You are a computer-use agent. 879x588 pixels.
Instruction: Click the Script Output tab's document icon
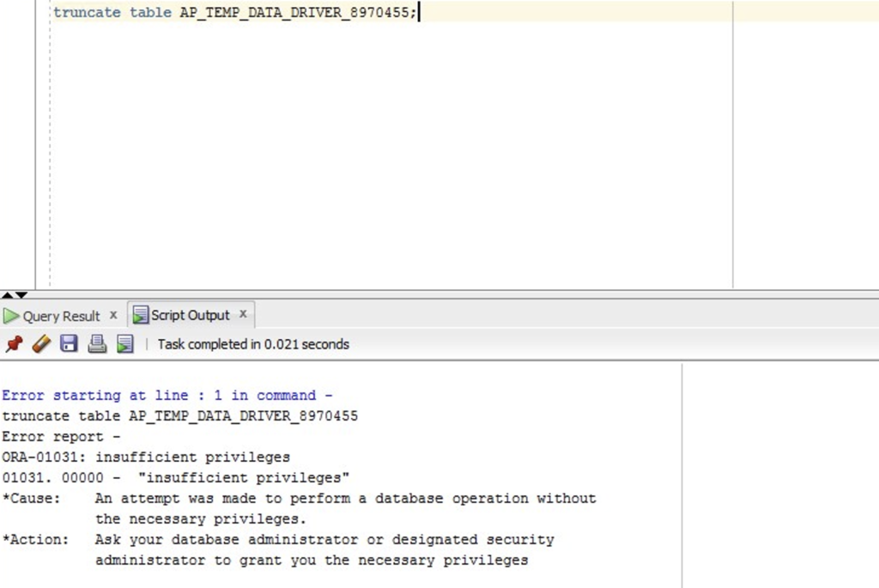(140, 315)
